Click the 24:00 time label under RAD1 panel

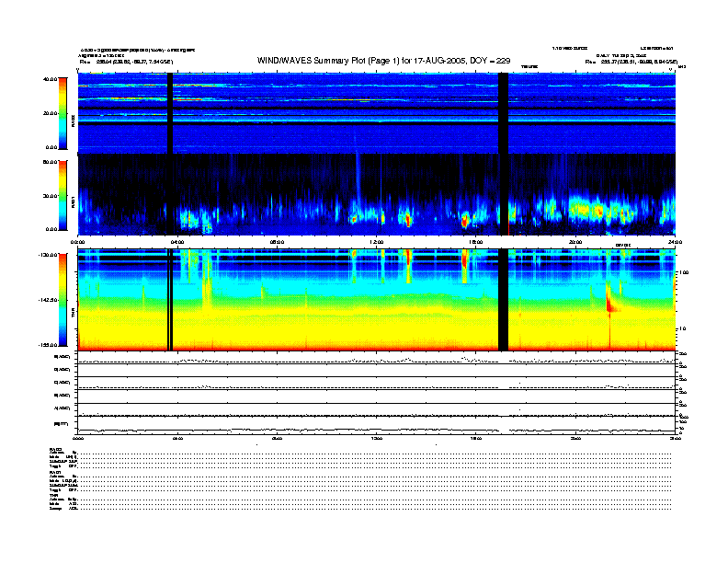pos(675,242)
